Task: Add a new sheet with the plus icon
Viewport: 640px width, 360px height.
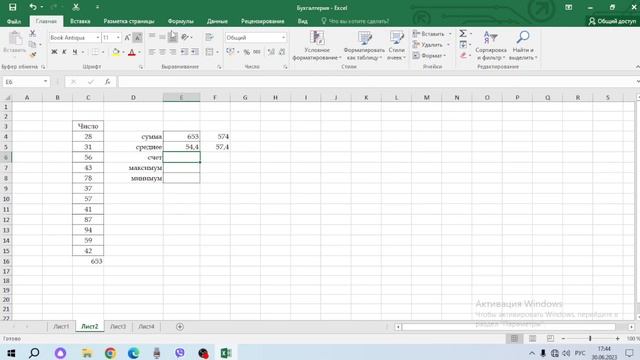Action: pyautogui.click(x=180, y=327)
